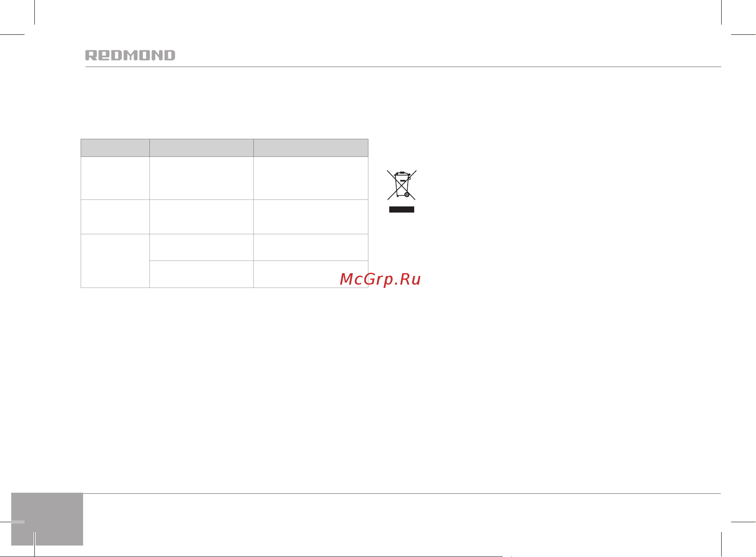Click the upper last-column cell beside the merged cell

311,247
